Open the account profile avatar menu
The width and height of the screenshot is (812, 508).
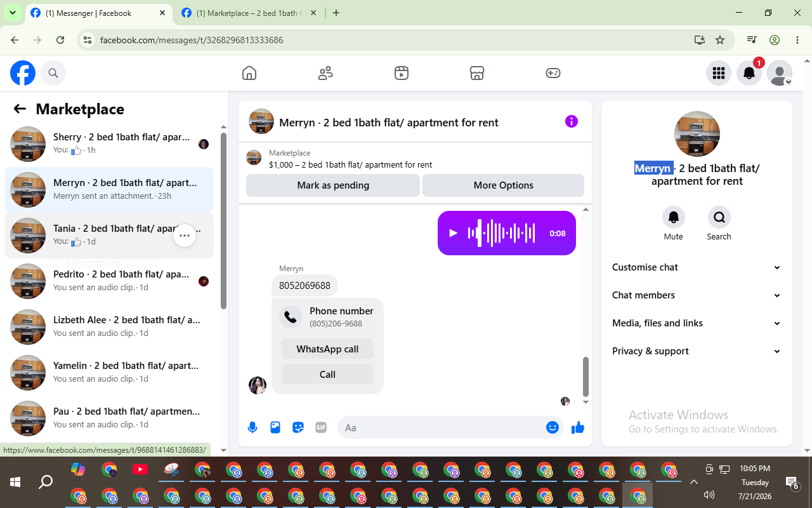(x=780, y=73)
